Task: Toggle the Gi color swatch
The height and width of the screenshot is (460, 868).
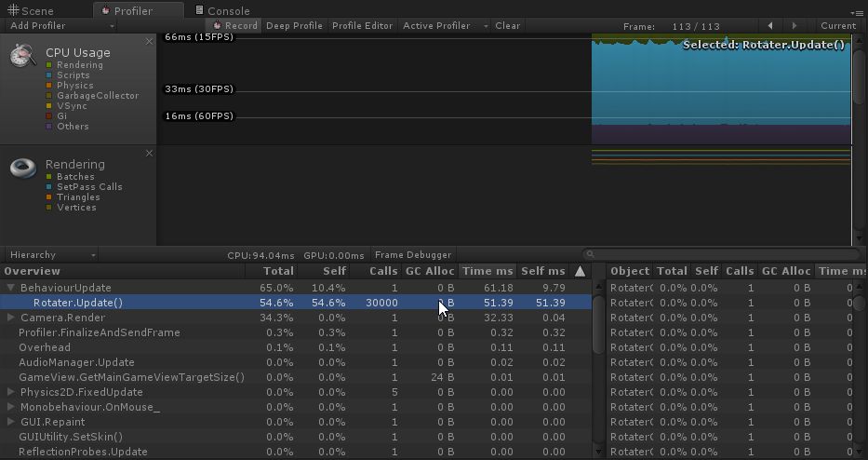Action: tap(49, 115)
